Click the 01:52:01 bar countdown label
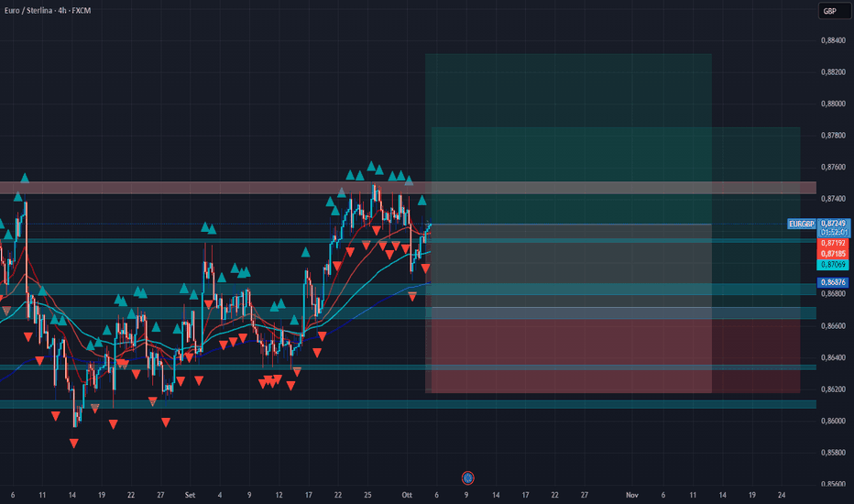Image resolution: width=854 pixels, height=504 pixels. point(834,233)
